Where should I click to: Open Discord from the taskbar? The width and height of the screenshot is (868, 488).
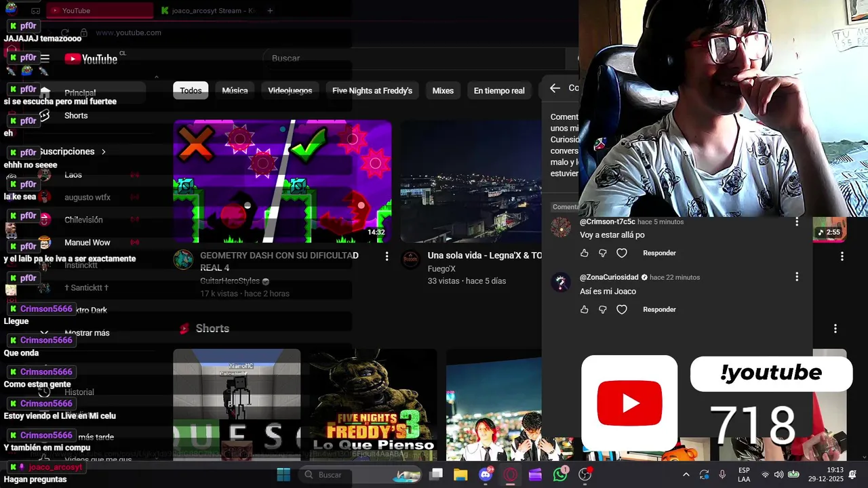[x=486, y=474]
